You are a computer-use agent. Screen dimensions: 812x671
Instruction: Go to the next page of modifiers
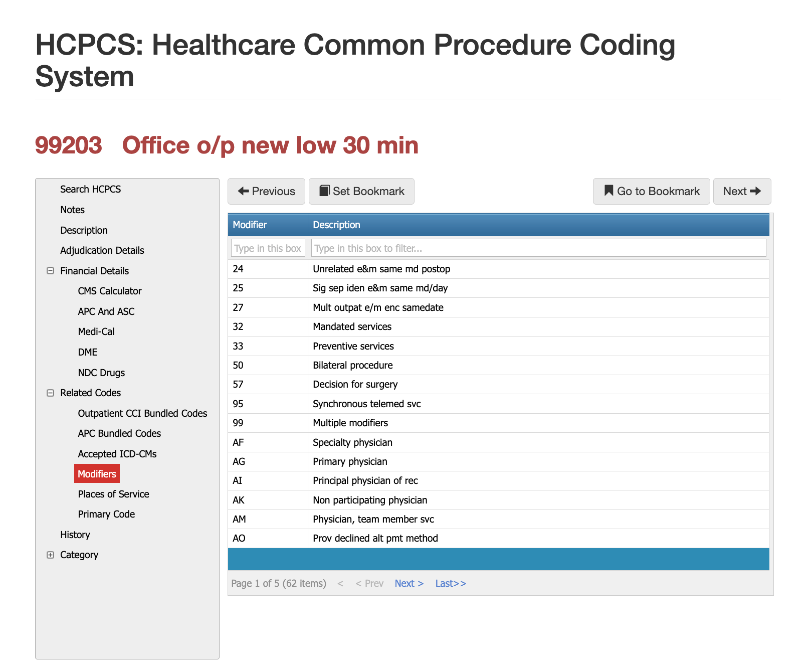(409, 583)
